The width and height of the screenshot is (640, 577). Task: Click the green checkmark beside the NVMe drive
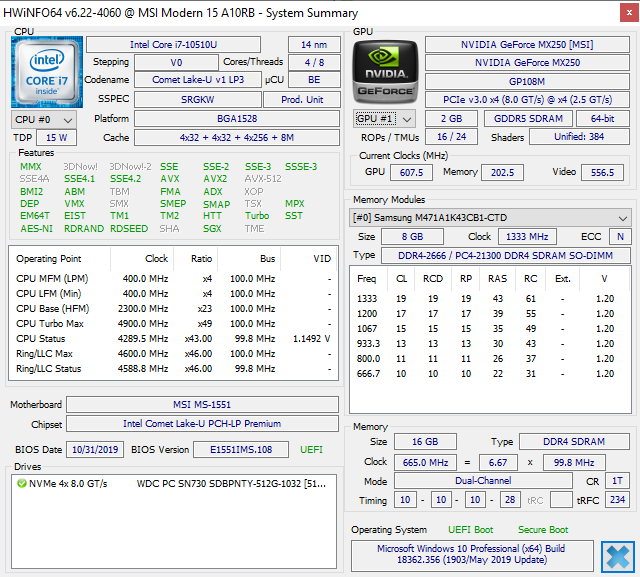(21, 484)
